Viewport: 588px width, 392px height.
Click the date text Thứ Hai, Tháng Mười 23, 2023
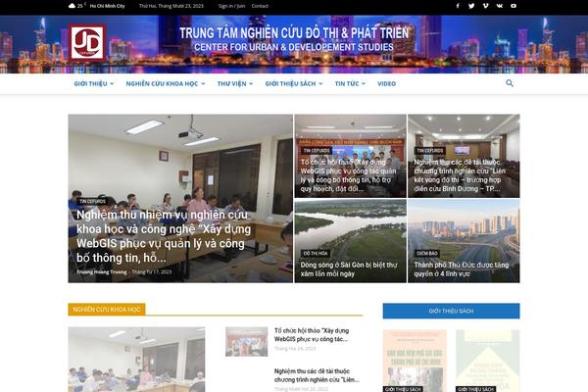click(171, 6)
